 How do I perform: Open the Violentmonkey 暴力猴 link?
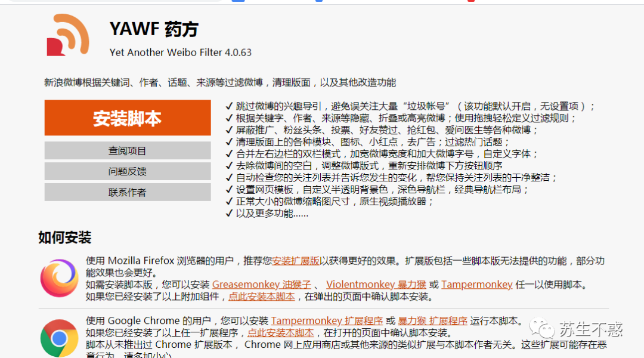[x=376, y=285]
